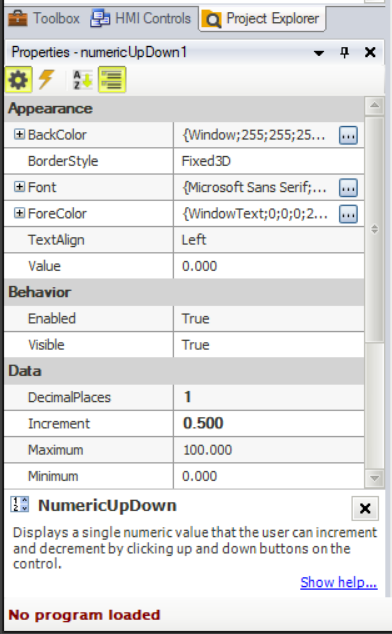Click the property grid scrollbar thumb
Image resolution: width=392 pixels, height=634 pixels.
click(375, 230)
